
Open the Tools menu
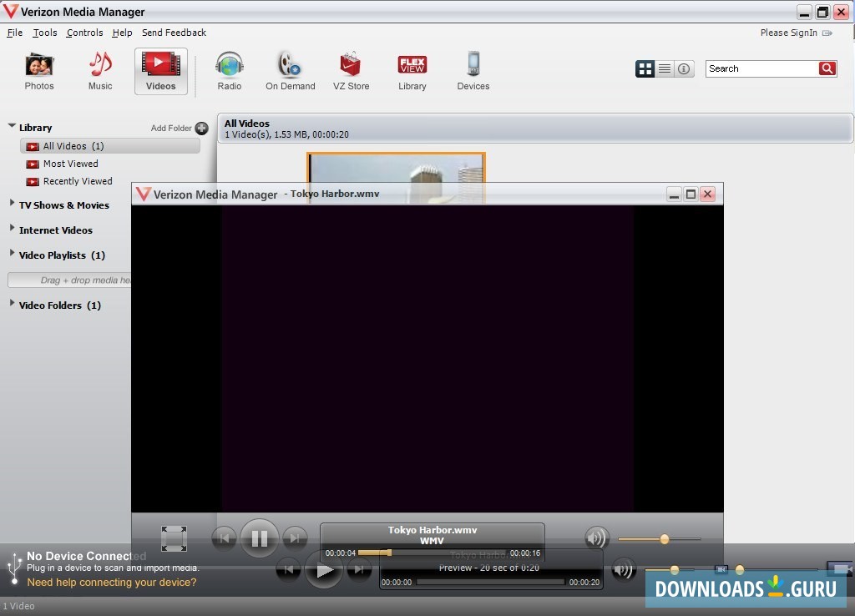point(44,33)
